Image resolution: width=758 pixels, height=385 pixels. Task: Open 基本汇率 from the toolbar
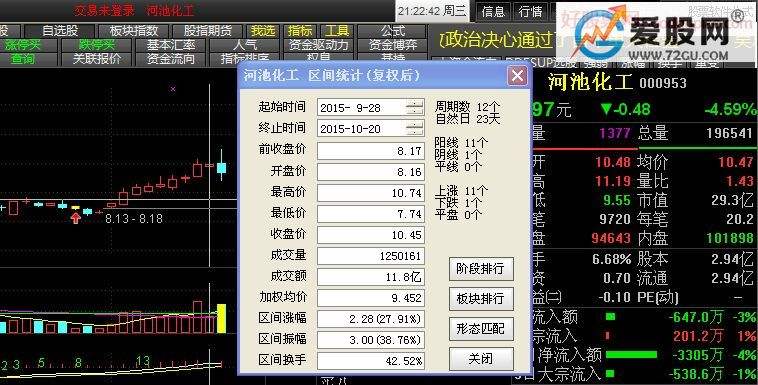click(x=171, y=45)
